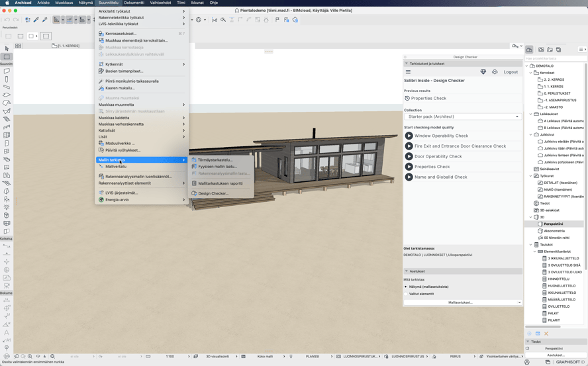Choose Mallitarkastuksen raportti menu entry
Screen dimensions: 588x366
point(220,183)
